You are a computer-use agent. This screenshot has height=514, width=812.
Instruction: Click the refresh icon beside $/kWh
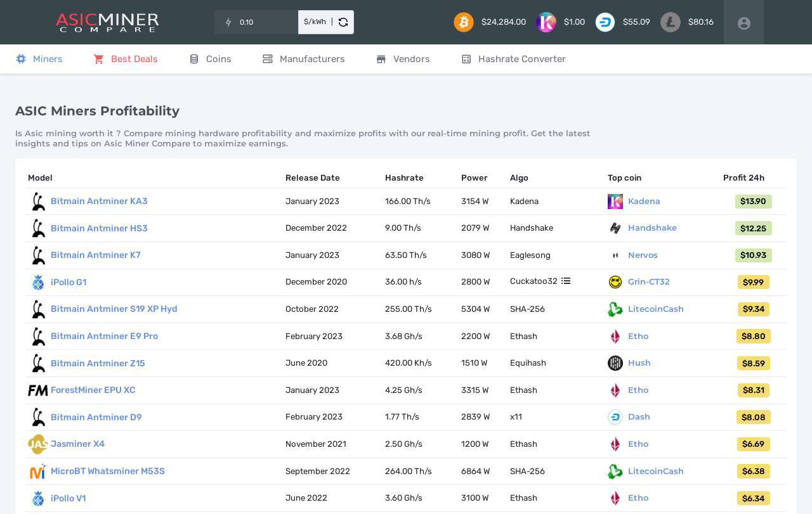pyautogui.click(x=343, y=22)
